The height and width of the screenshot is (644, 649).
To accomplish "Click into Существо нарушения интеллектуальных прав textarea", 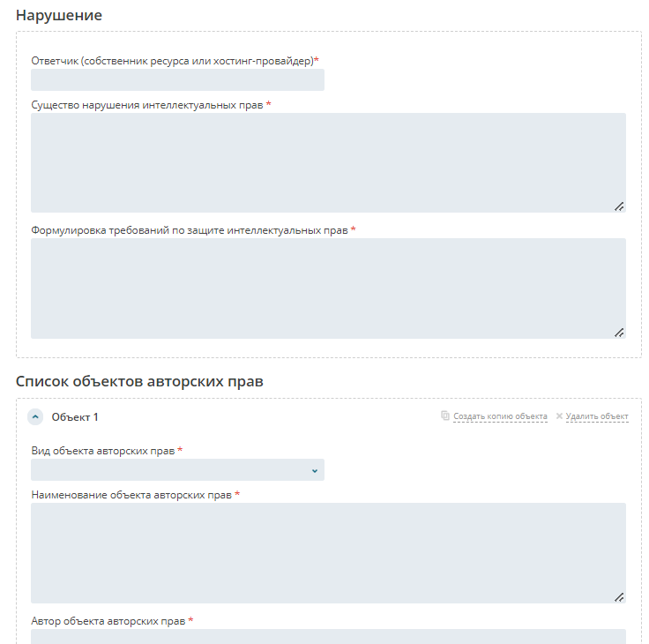I will click(x=328, y=162).
